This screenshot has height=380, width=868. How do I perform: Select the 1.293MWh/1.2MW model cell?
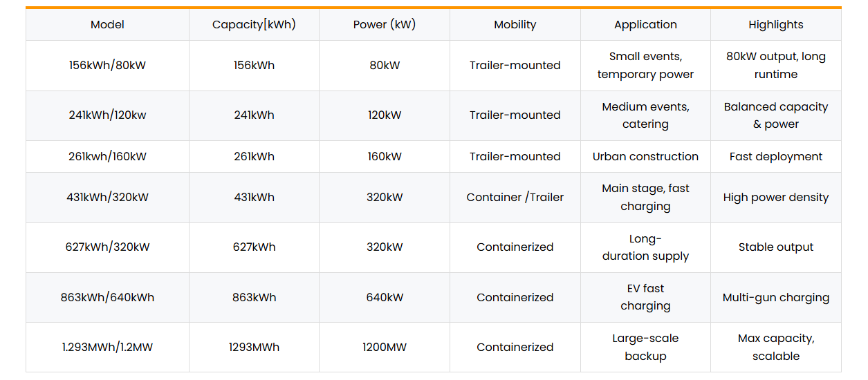[107, 348]
